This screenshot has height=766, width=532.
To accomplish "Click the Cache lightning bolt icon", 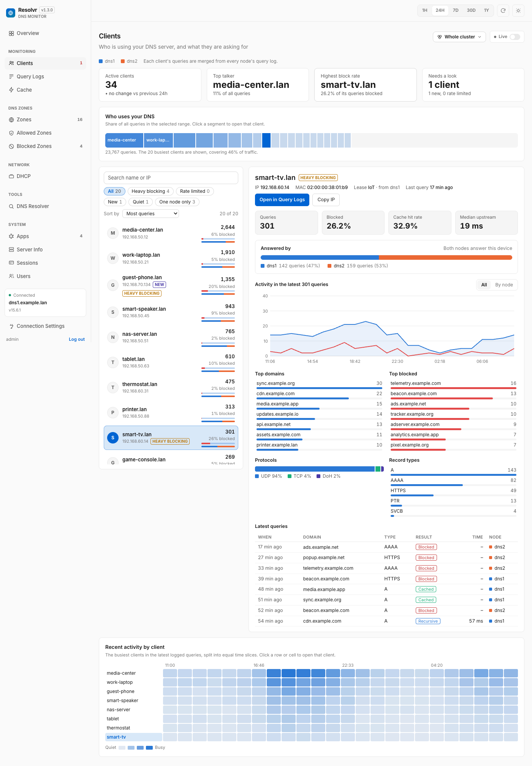I will pos(11,90).
